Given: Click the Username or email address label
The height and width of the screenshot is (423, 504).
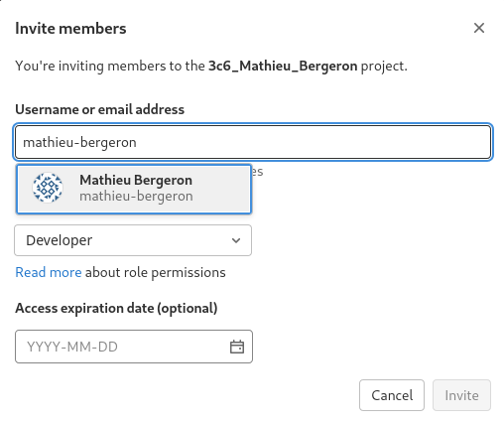Looking at the screenshot, I should click(100, 109).
